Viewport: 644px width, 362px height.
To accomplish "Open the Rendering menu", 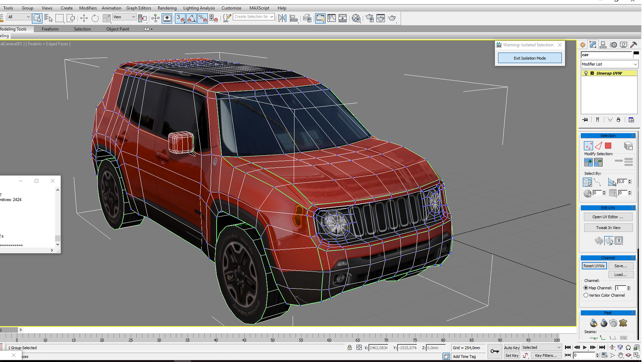I will pyautogui.click(x=167, y=8).
